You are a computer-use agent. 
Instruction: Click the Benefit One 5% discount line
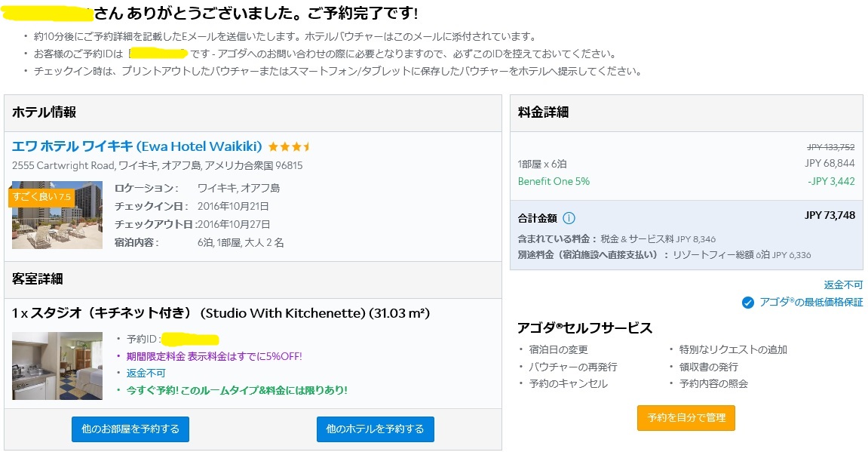coord(686,181)
